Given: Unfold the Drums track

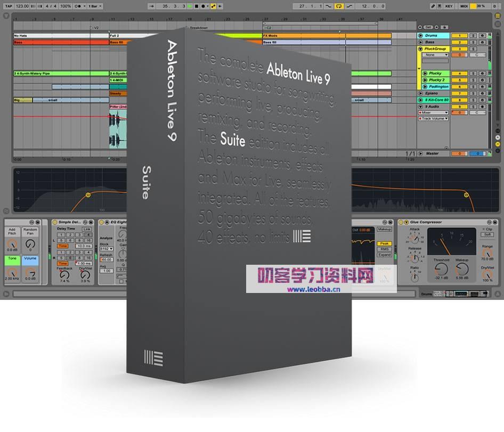Looking at the screenshot, I should pyautogui.click(x=420, y=36).
